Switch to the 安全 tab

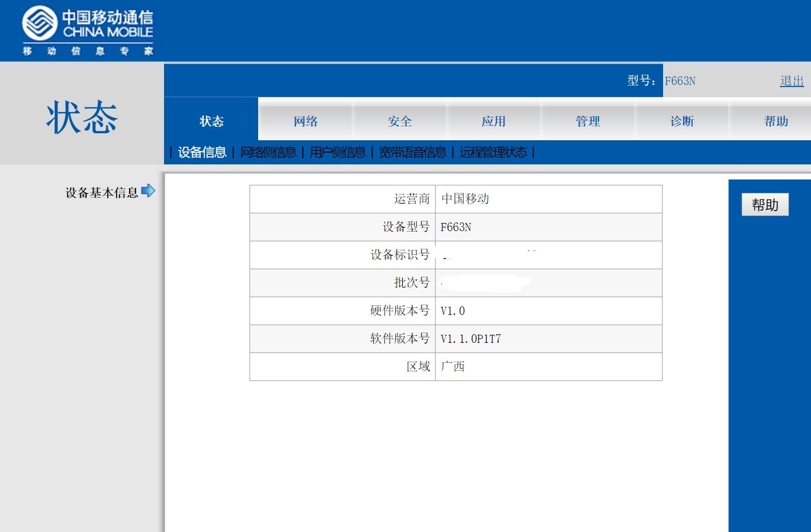pos(399,121)
